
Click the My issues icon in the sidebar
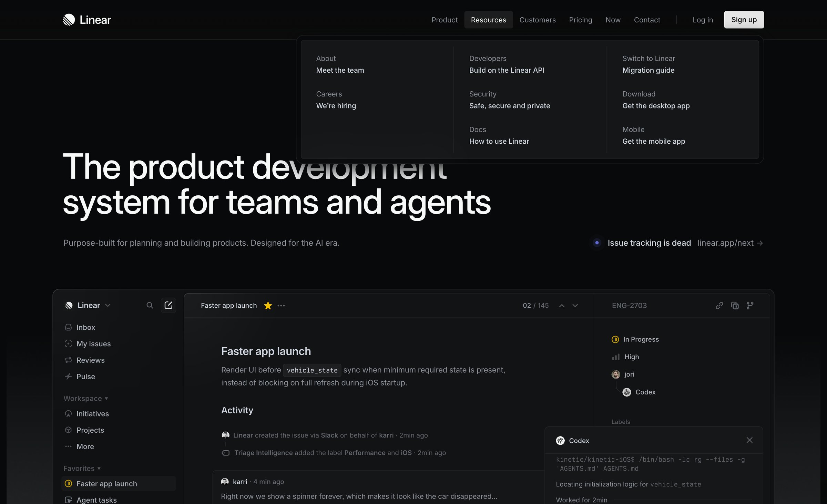[x=68, y=343]
